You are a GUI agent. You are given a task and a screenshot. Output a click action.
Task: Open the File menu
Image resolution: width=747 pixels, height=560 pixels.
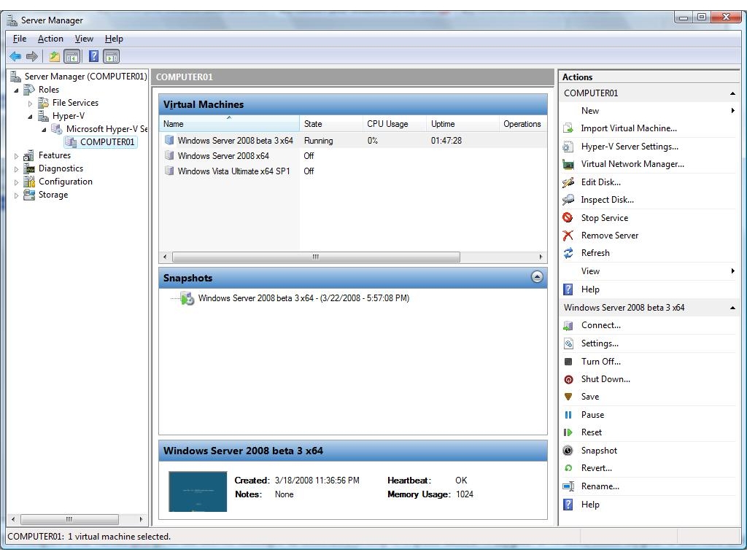(x=20, y=39)
